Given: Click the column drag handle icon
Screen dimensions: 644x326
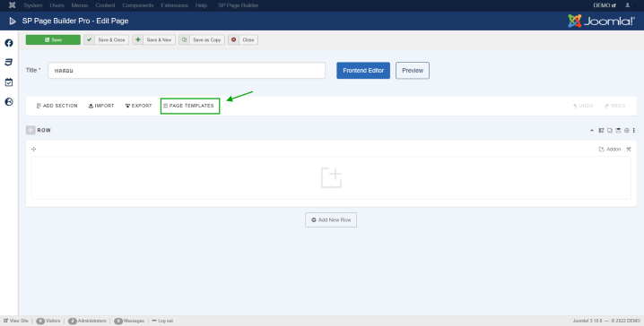Looking at the screenshot, I should coord(34,149).
